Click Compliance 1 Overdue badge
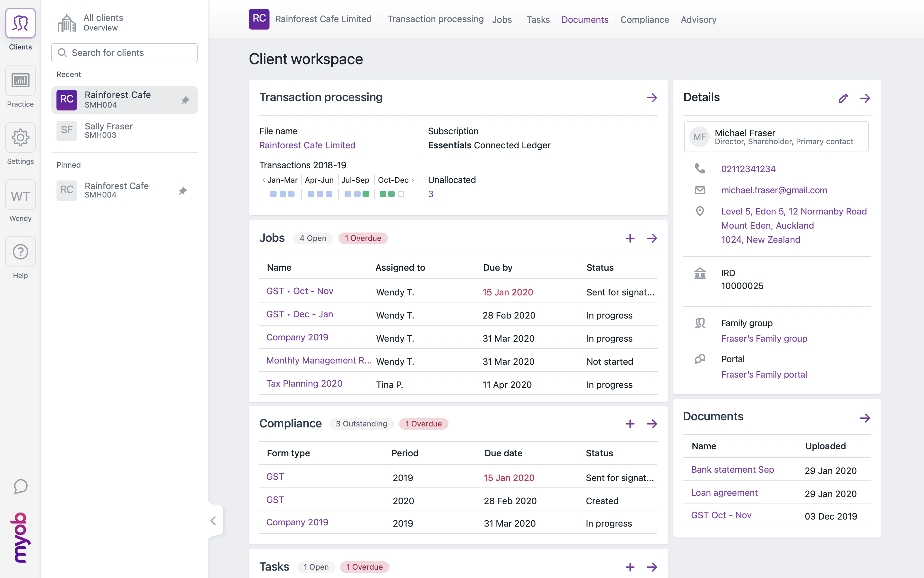 (424, 424)
